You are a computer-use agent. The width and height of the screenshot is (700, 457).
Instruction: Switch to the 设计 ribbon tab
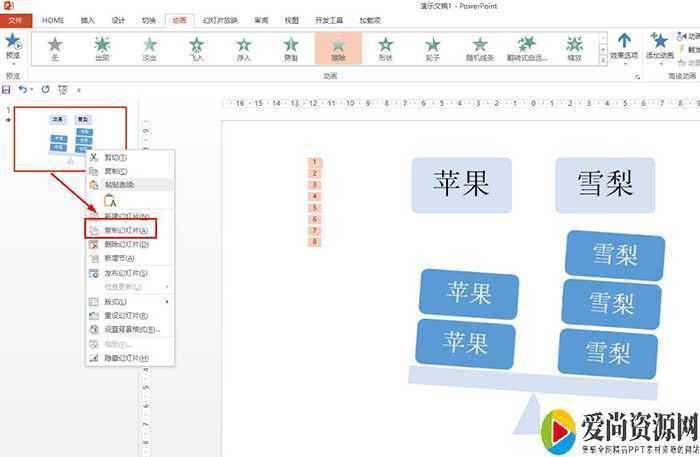point(118,20)
